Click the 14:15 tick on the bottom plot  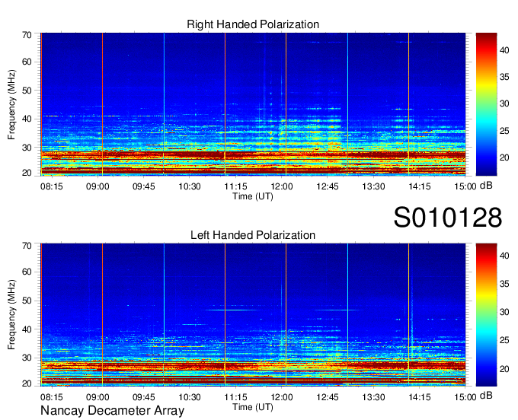[420, 397]
